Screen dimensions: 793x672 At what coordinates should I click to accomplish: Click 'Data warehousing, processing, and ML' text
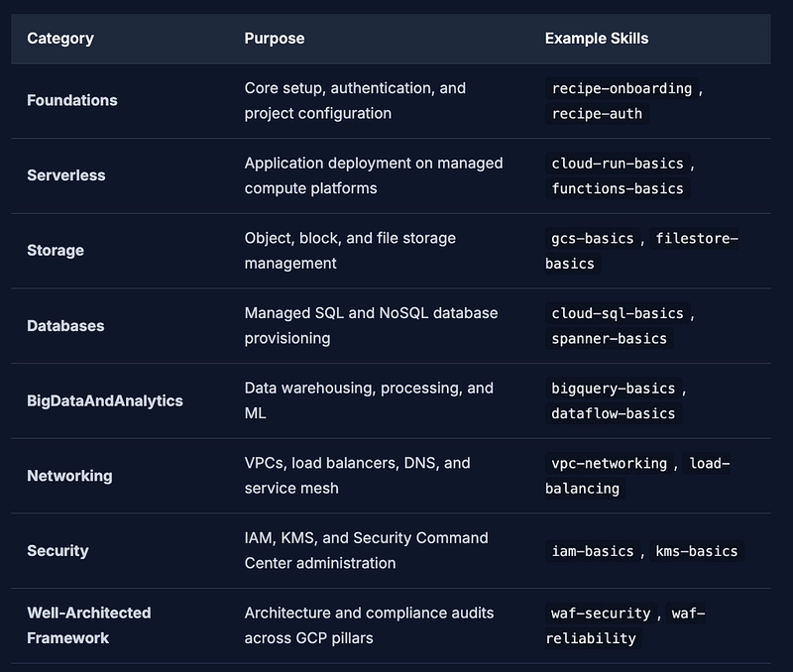coord(369,400)
